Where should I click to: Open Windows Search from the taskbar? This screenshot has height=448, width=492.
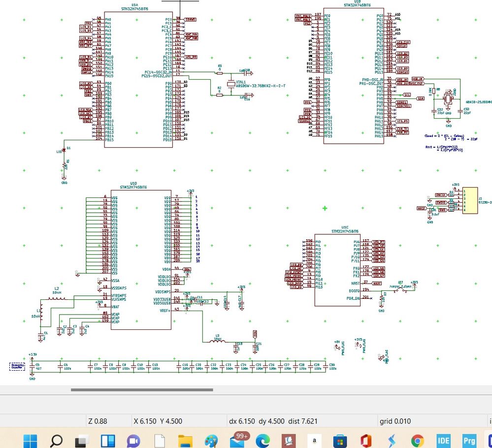(56, 441)
